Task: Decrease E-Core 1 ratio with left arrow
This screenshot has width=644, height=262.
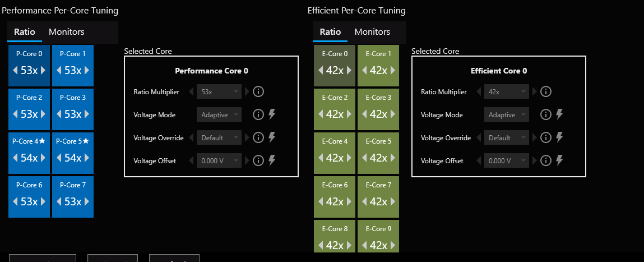Action: click(364, 70)
